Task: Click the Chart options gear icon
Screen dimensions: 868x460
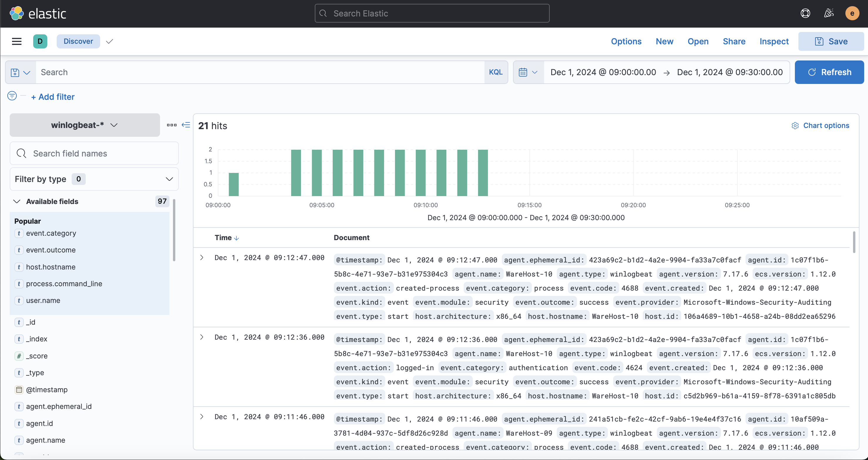Action: [x=795, y=126]
